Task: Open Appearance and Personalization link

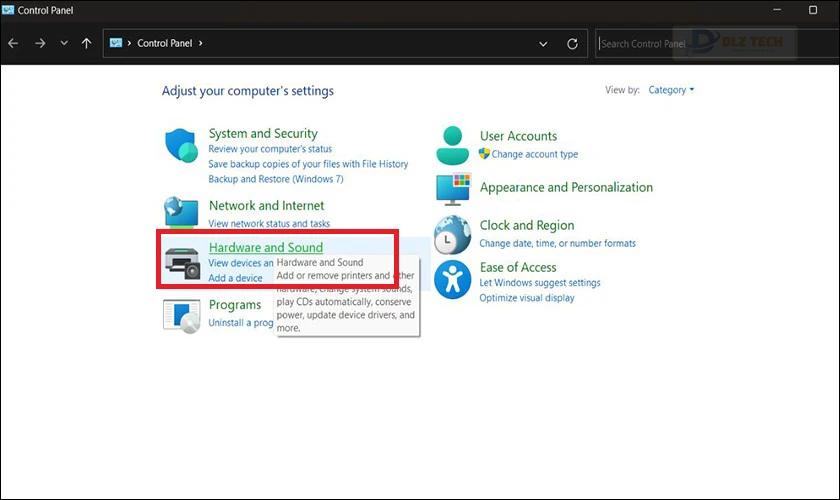Action: coord(566,188)
